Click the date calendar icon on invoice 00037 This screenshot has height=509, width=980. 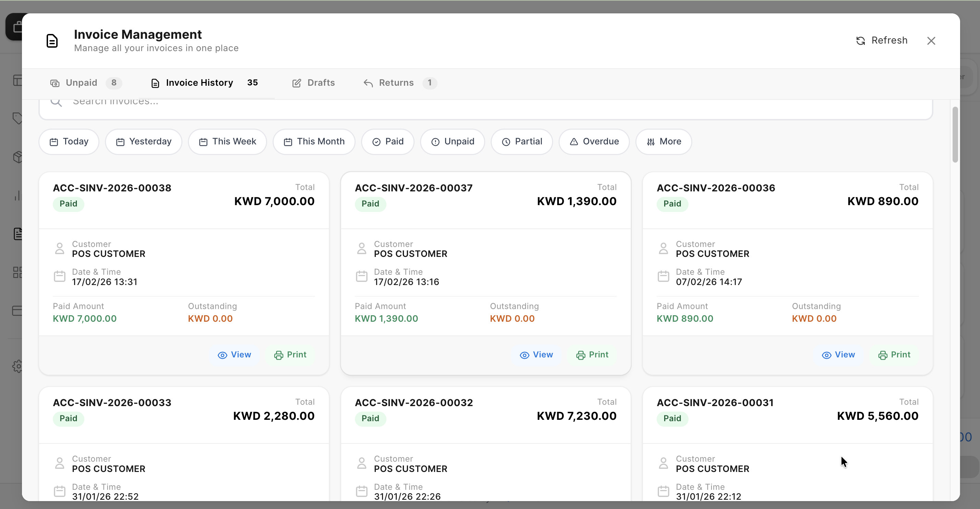click(361, 276)
